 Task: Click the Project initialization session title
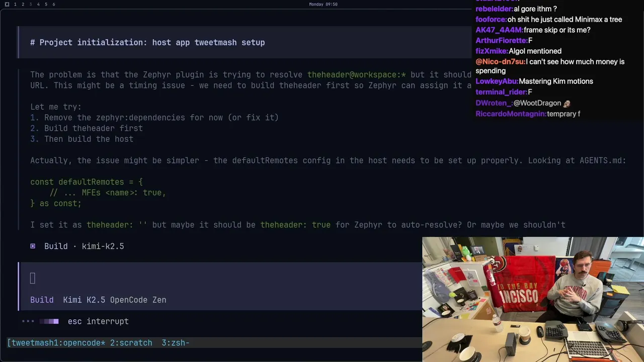pyautogui.click(x=147, y=42)
